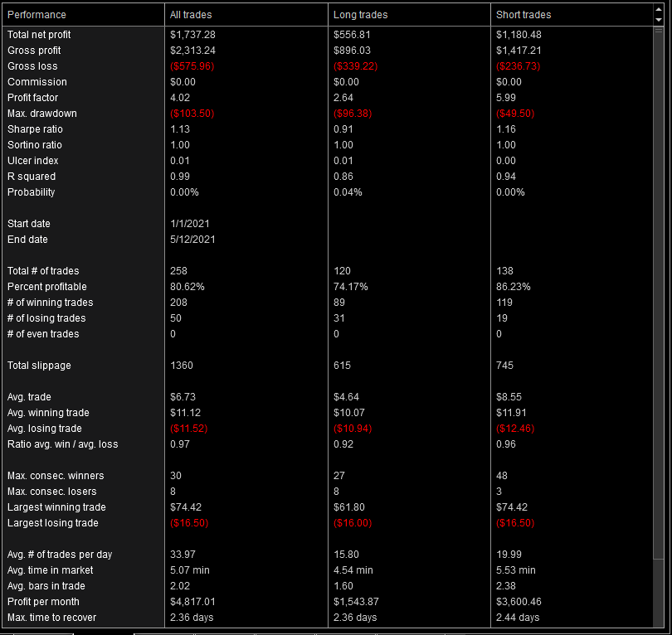Select Largest winning trade value for Long trades

(348, 507)
